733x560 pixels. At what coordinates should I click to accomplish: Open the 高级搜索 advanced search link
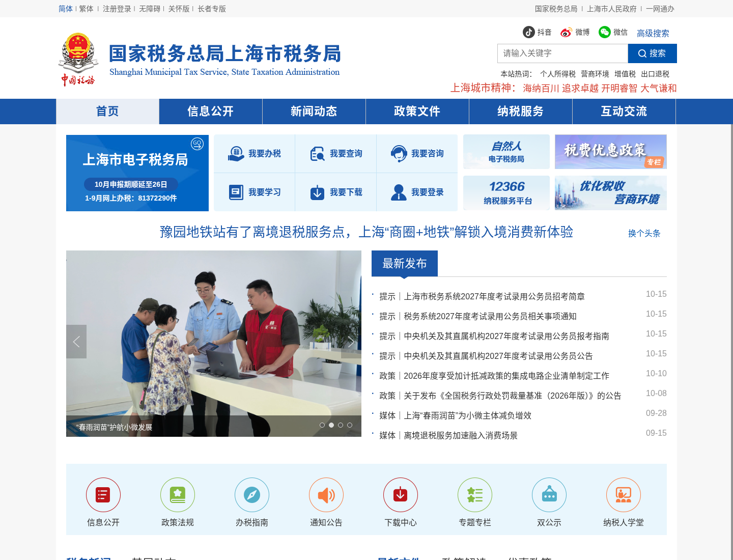pos(653,33)
